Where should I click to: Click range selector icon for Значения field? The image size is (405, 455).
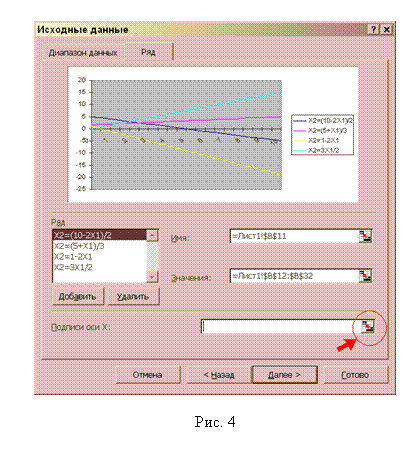[x=365, y=276]
